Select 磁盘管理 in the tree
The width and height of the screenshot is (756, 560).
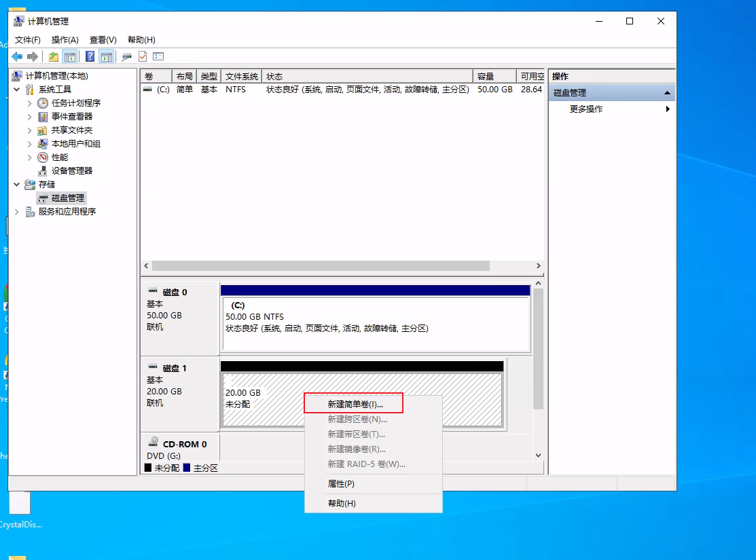pyautogui.click(x=68, y=198)
